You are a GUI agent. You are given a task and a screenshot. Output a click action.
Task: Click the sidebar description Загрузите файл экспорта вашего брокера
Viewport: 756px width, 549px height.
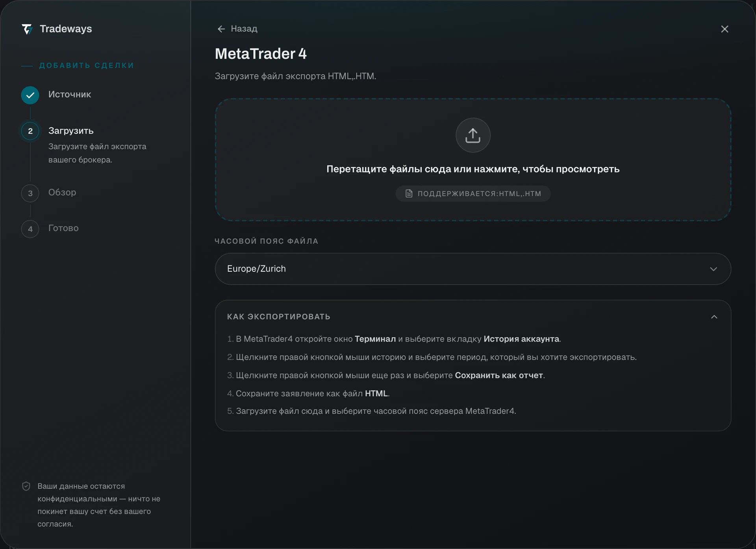point(97,153)
